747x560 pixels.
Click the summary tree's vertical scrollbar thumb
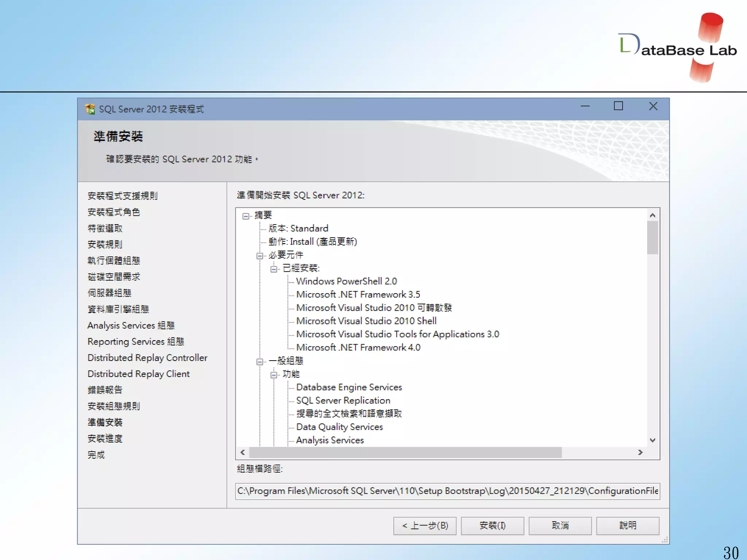653,237
